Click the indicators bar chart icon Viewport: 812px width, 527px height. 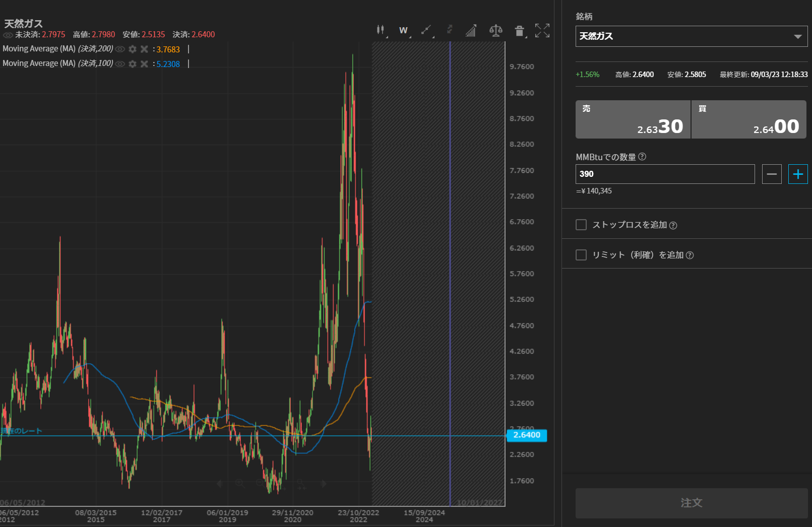(471, 31)
